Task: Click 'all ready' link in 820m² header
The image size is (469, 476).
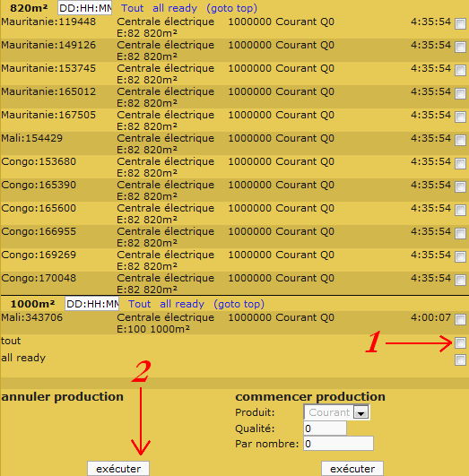Action: tap(175, 8)
